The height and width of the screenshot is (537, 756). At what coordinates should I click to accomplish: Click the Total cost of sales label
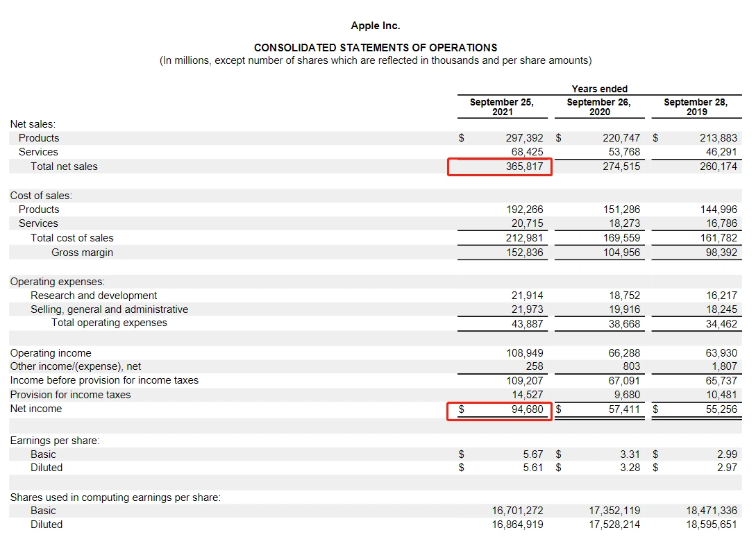pos(72,238)
